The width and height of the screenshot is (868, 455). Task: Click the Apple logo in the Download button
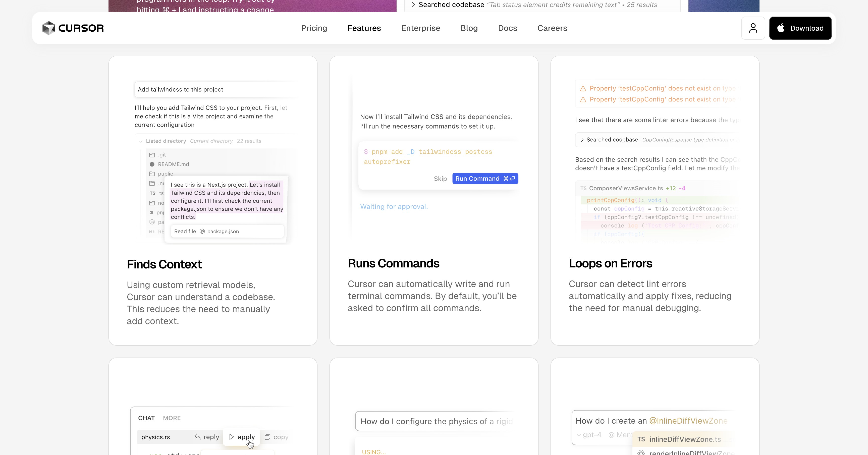click(781, 28)
